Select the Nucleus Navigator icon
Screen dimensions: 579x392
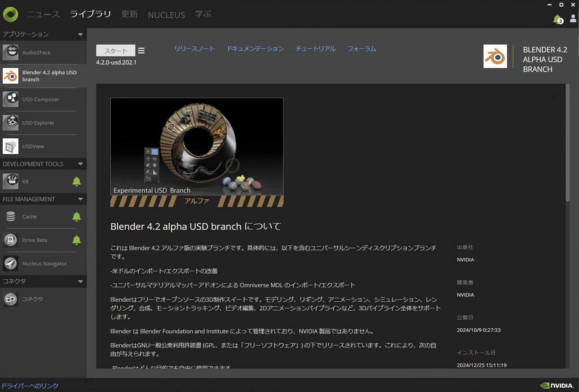tap(11, 263)
